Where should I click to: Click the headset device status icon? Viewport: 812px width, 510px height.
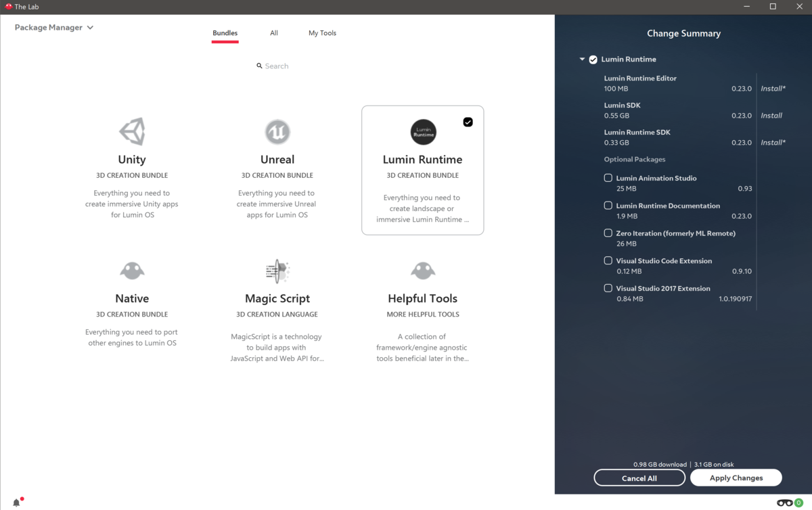[785, 503]
